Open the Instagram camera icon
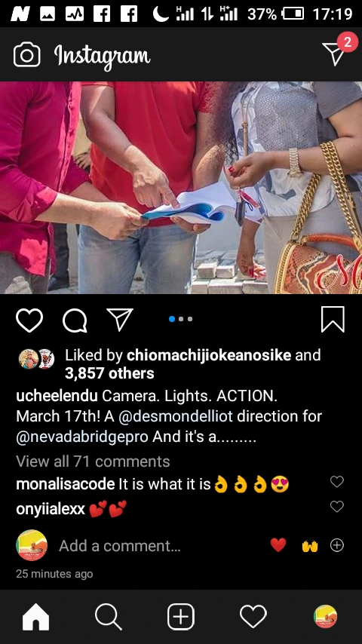This screenshot has height=644, width=362. [26, 54]
